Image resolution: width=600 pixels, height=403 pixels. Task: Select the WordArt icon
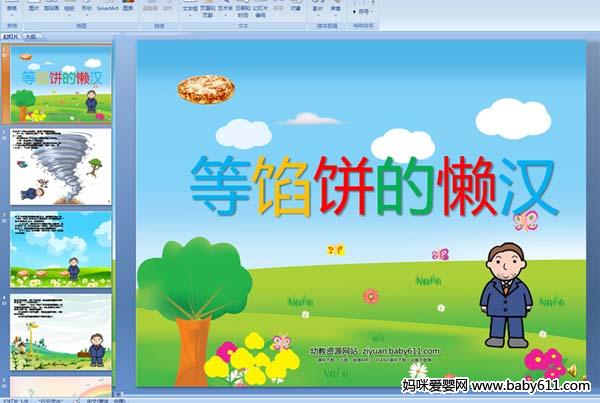[226, 8]
